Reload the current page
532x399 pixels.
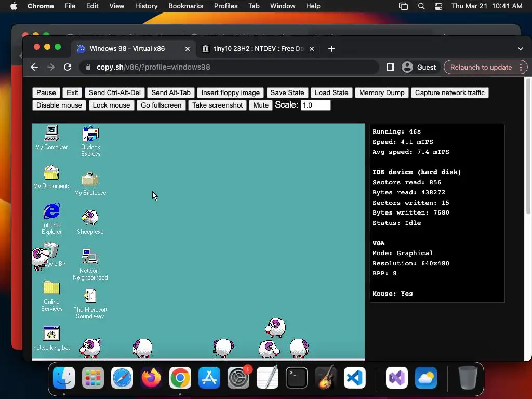(68, 67)
